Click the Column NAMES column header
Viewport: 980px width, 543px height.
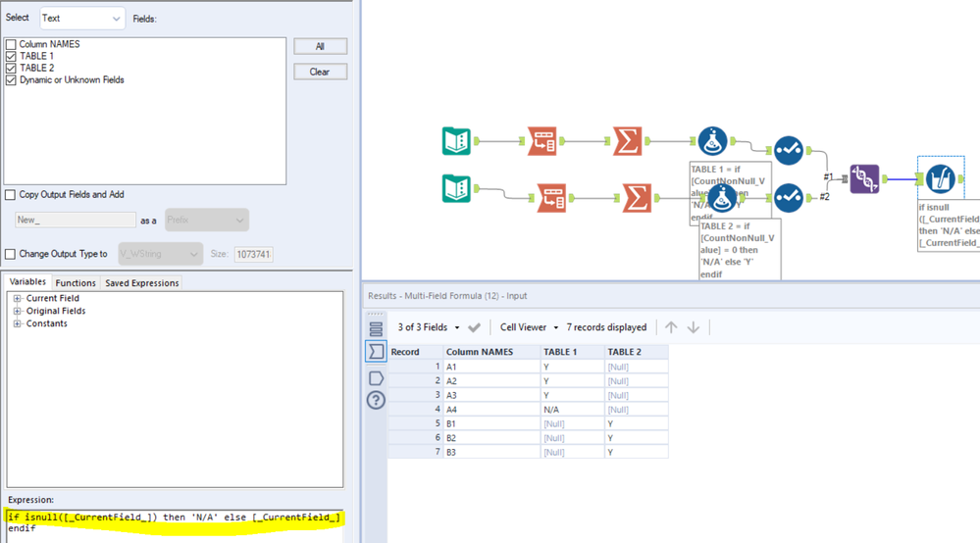tap(491, 352)
